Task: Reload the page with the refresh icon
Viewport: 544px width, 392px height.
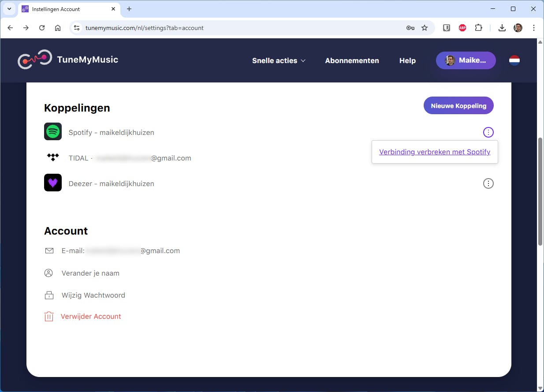Action: (x=42, y=28)
